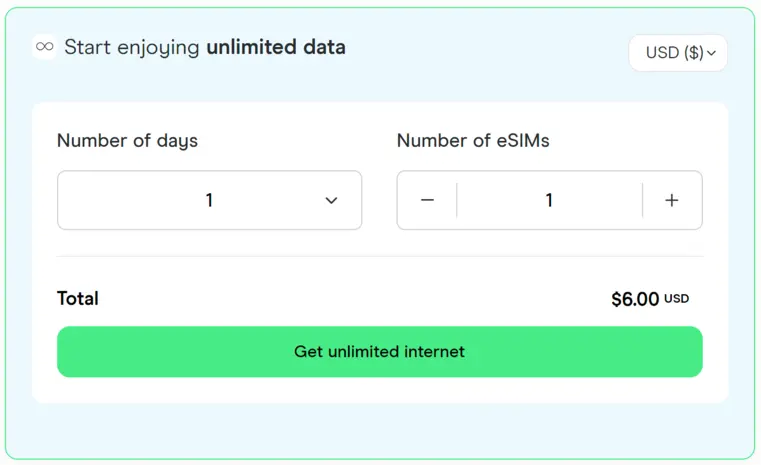Click the USD text inside currency selector
The height and width of the screenshot is (465, 761).
pos(662,52)
